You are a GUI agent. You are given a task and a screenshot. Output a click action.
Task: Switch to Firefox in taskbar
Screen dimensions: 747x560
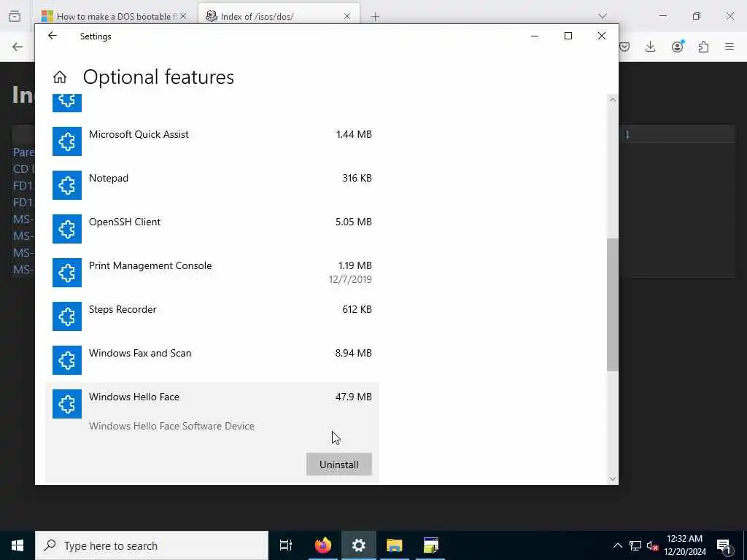[323, 545]
